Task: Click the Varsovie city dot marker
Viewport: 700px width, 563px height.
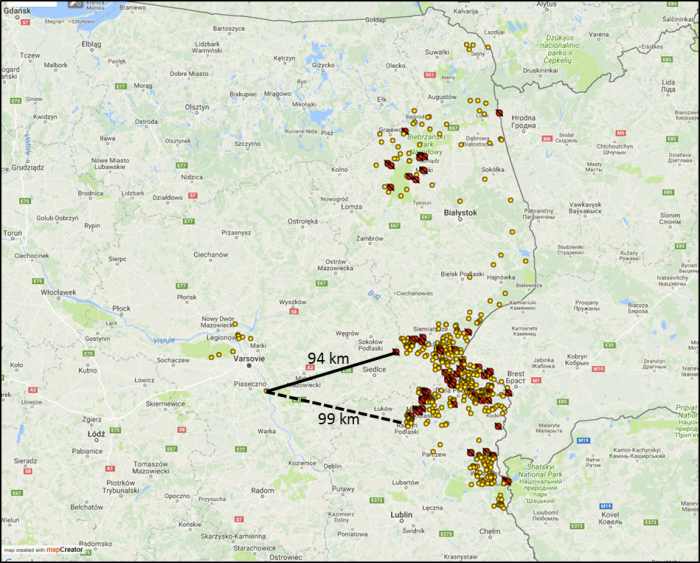Action: (249, 366)
